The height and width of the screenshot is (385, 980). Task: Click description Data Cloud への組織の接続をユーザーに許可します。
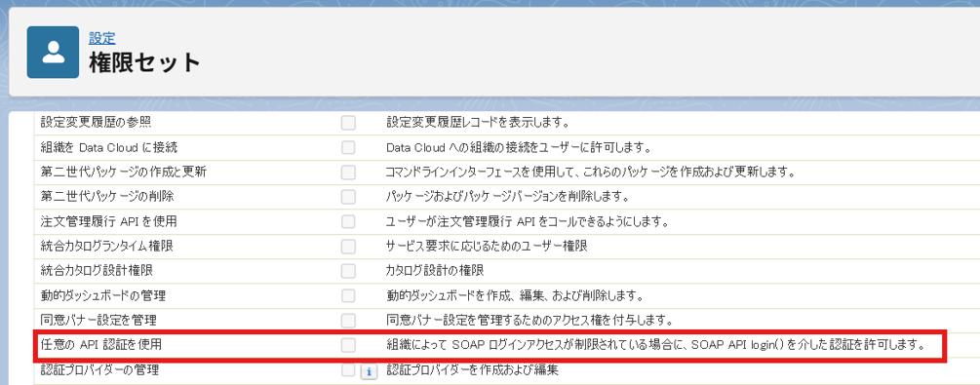coord(520,147)
